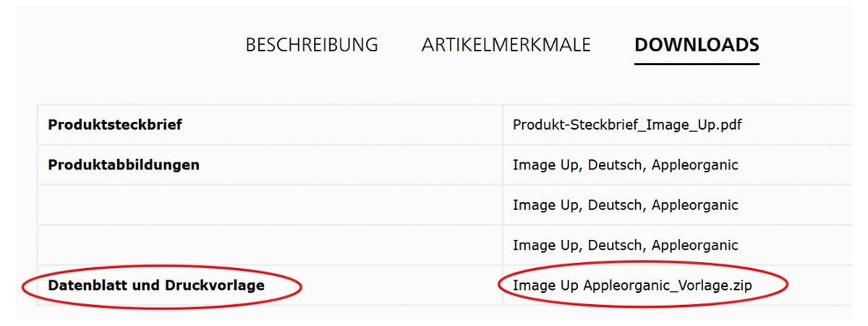
Task: Click Appleorganic in the first Produktabbildungen entry
Action: coord(694,165)
